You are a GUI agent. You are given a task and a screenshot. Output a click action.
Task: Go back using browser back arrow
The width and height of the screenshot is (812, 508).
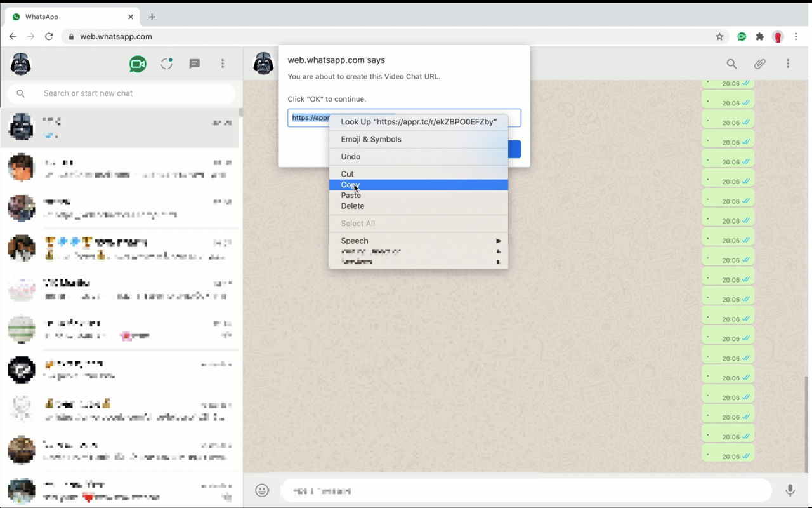coord(13,37)
